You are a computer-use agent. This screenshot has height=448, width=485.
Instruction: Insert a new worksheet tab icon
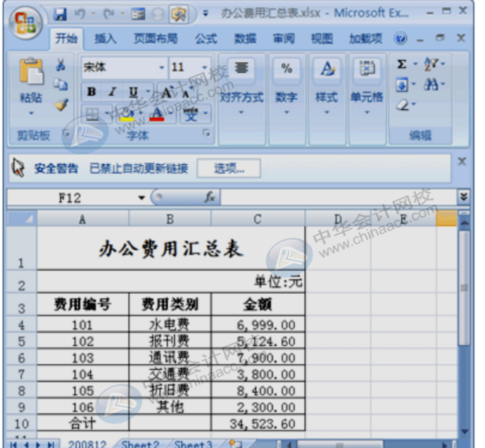coord(235,444)
